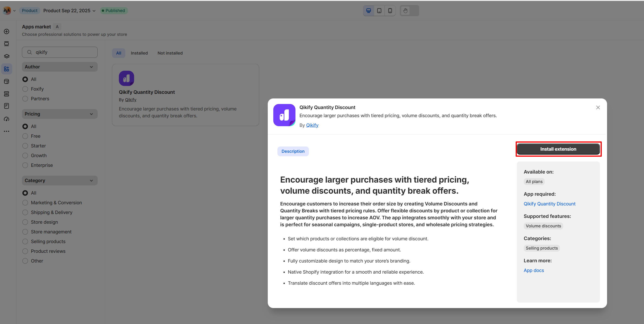Select the Starter pricing radio button
The height and width of the screenshot is (324, 644).
(x=25, y=146)
